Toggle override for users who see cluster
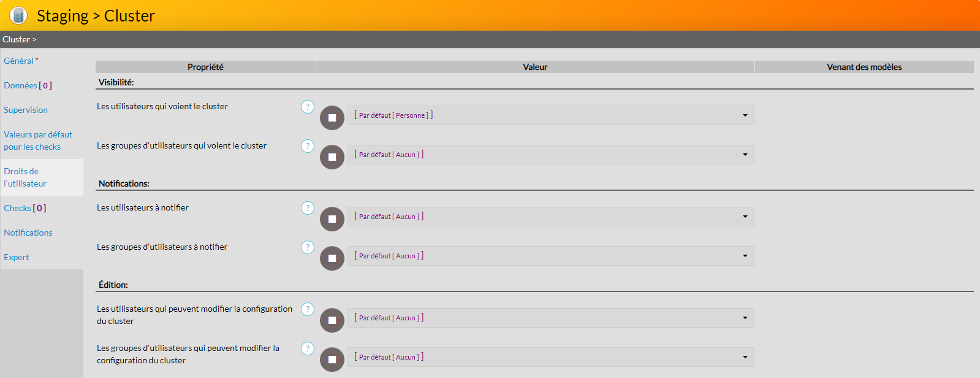Screen dimensions: 980x378 click(332, 118)
